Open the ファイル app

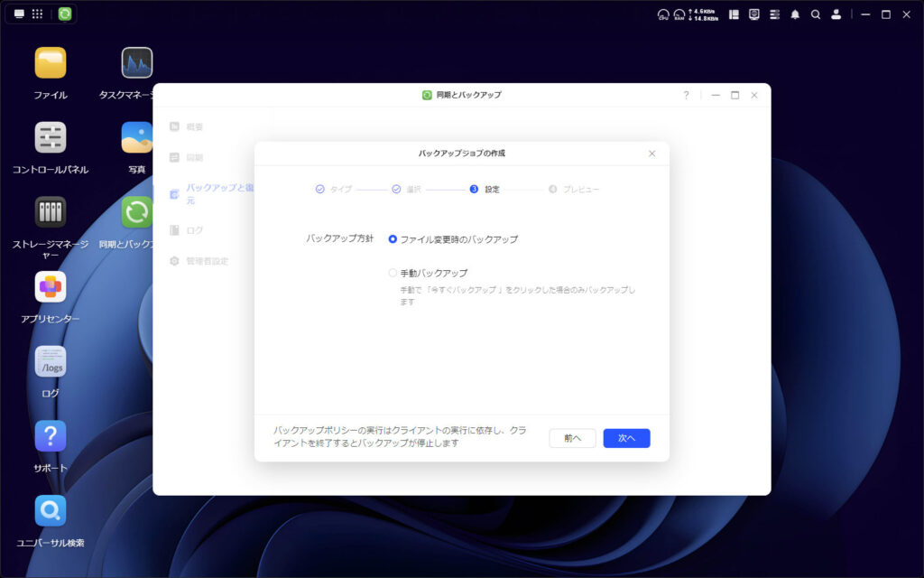tap(50, 61)
